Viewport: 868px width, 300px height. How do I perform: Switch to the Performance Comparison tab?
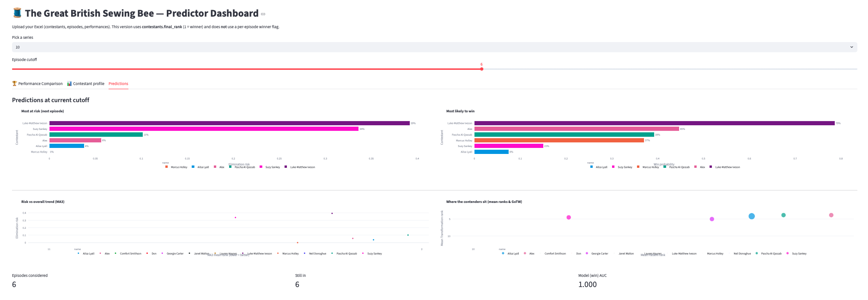click(40, 84)
